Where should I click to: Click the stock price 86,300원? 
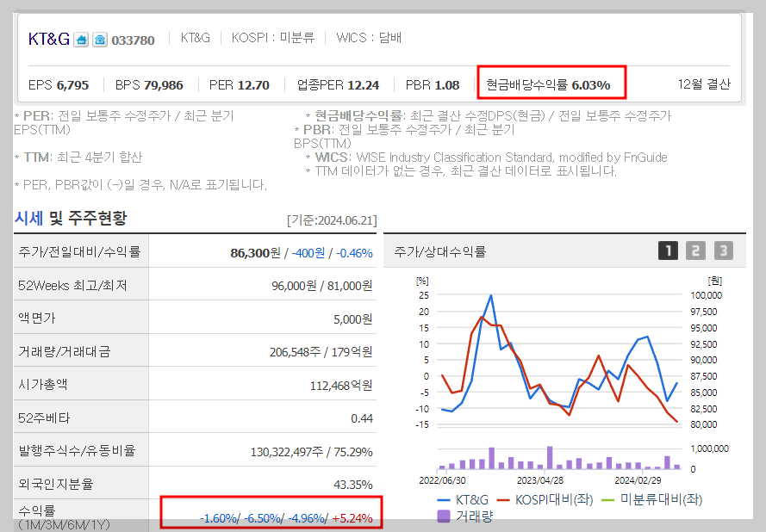[x=256, y=253]
